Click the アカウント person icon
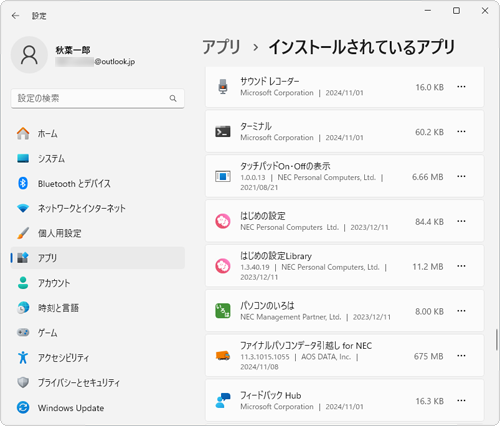 pyautogui.click(x=23, y=283)
